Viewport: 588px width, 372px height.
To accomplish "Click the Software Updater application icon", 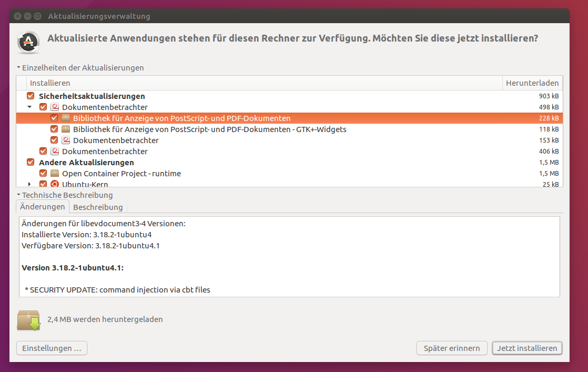I will 28,43.
